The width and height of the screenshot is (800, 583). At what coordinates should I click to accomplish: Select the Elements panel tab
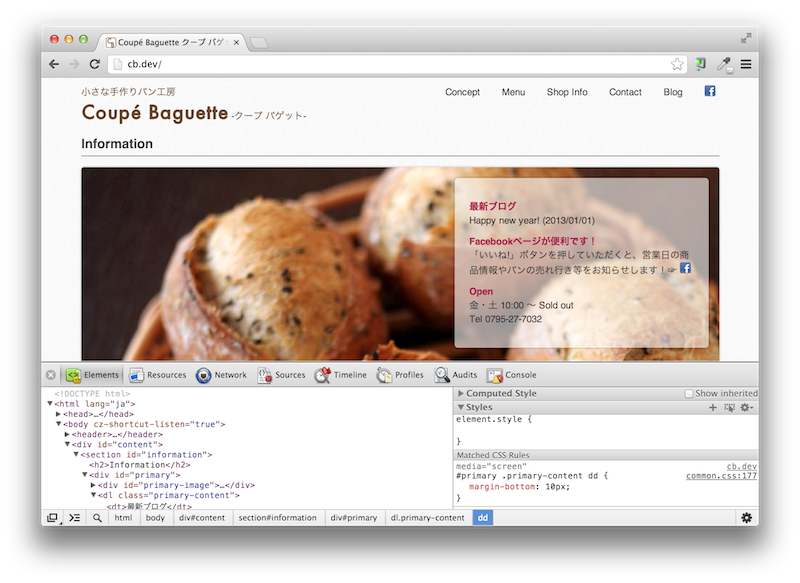[92, 375]
